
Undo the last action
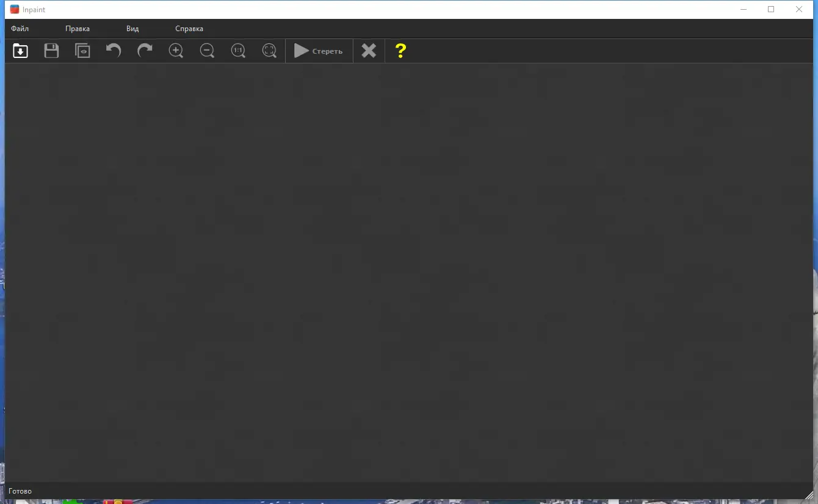(114, 51)
